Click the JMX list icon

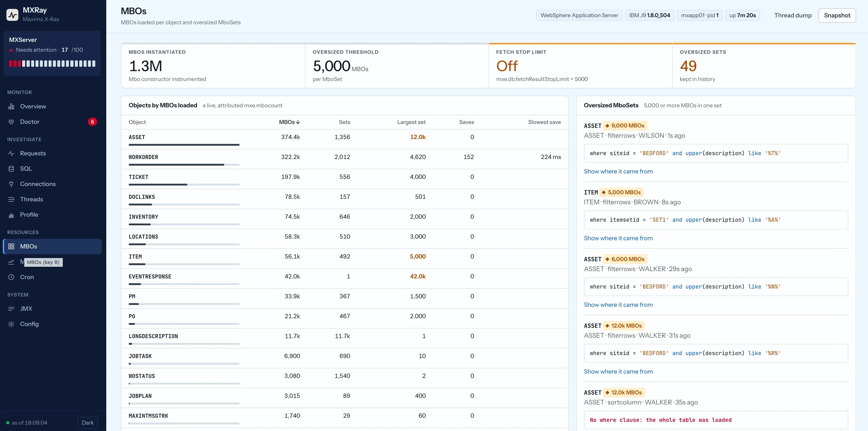11,309
